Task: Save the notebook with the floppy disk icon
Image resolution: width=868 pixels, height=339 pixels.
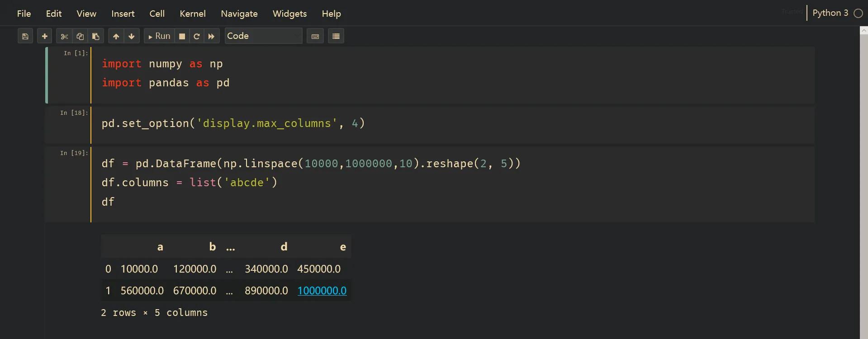Action: coord(25,36)
